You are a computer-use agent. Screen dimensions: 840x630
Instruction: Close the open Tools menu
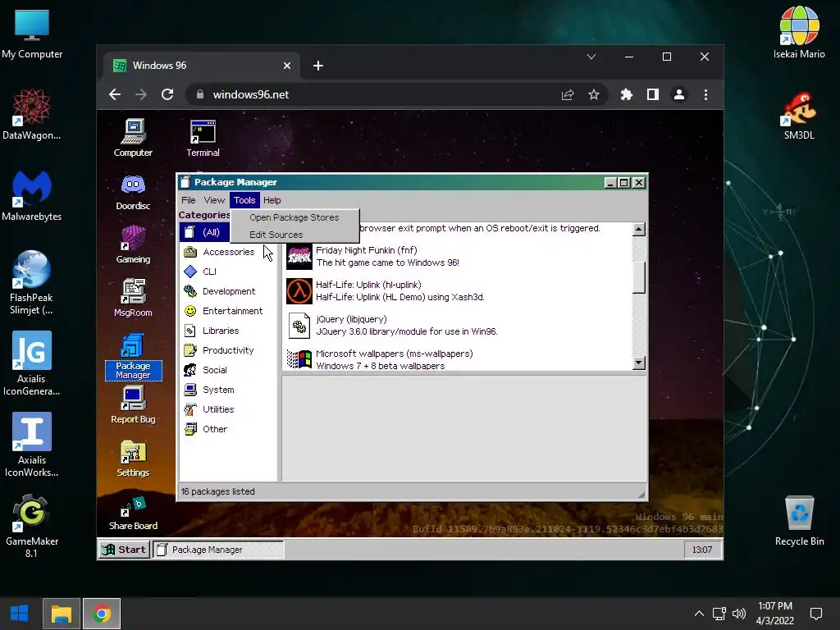pyautogui.click(x=244, y=200)
